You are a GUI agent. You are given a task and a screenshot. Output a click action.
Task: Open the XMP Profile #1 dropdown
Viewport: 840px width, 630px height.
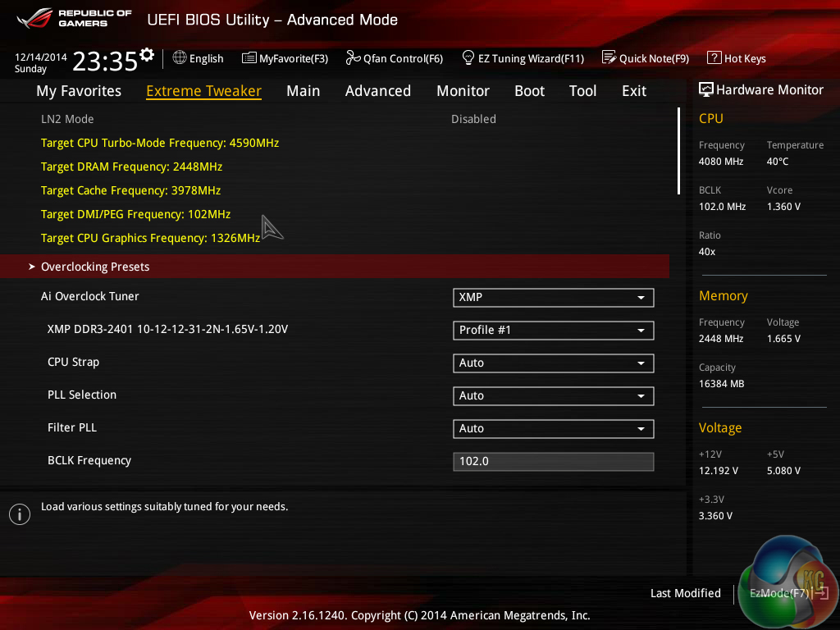tap(553, 330)
